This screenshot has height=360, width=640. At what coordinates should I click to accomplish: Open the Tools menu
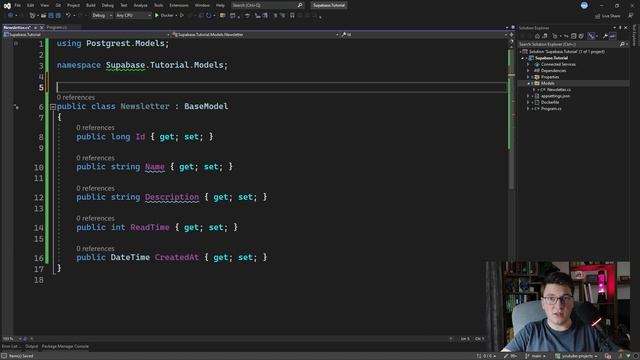coord(158,5)
